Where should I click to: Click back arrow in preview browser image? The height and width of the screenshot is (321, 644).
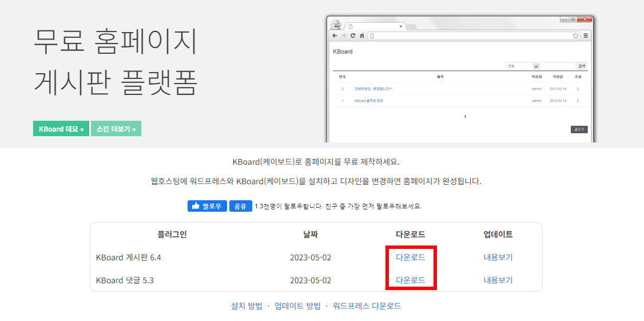point(335,35)
